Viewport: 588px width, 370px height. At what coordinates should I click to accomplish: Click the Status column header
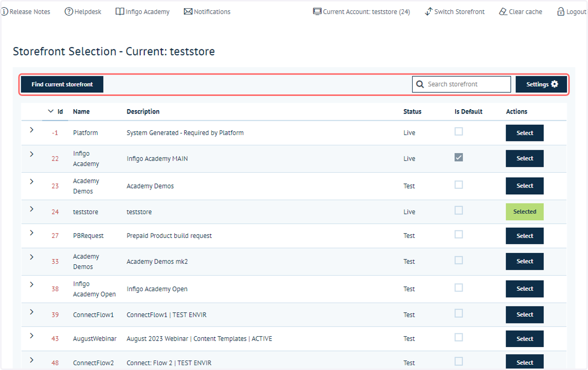pos(413,112)
